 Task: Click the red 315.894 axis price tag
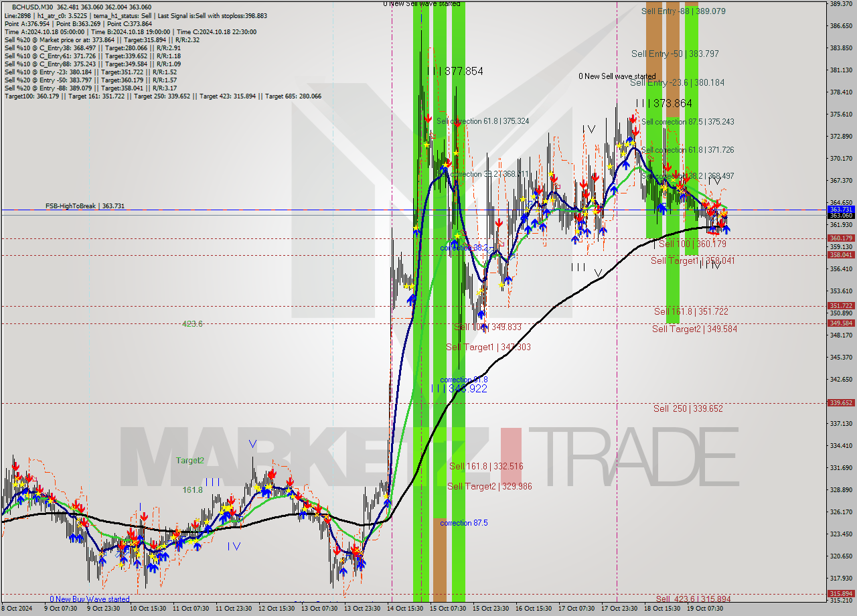pyautogui.click(x=841, y=594)
